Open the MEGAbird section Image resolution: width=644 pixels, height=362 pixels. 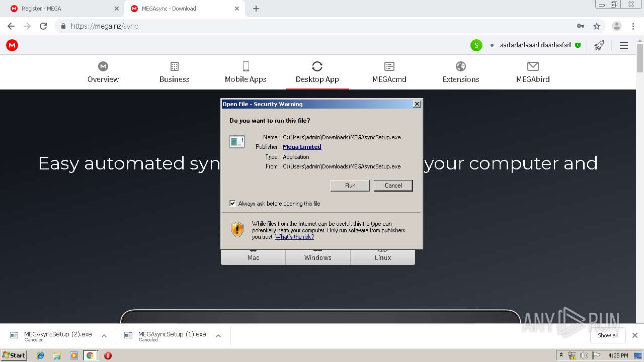533,72
